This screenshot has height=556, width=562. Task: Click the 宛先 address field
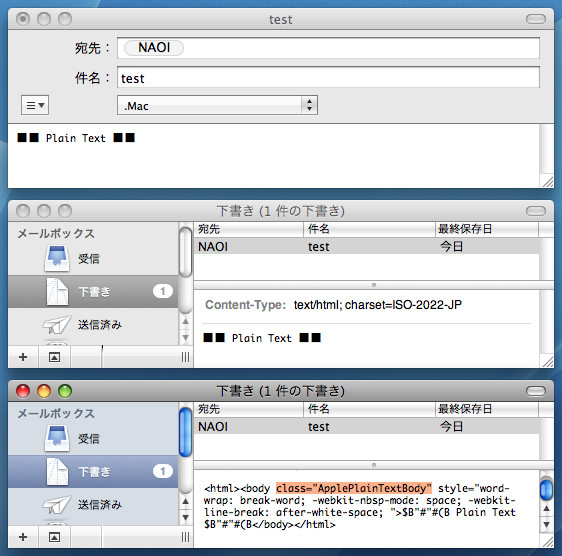(328, 48)
